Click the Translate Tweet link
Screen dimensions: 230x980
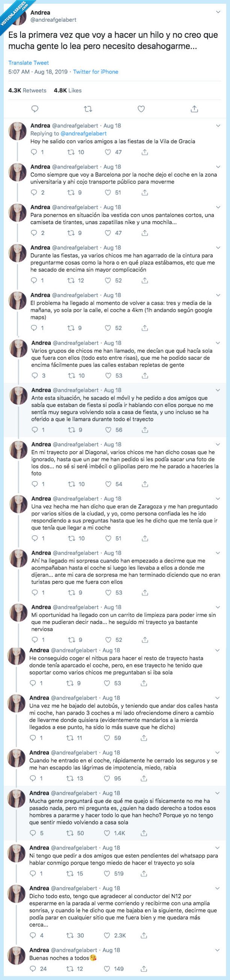(29, 63)
